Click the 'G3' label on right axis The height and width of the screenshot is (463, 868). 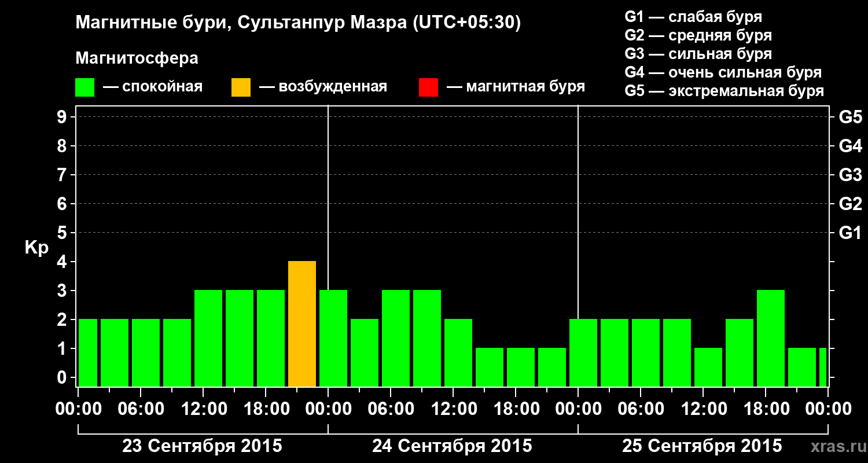(x=851, y=175)
